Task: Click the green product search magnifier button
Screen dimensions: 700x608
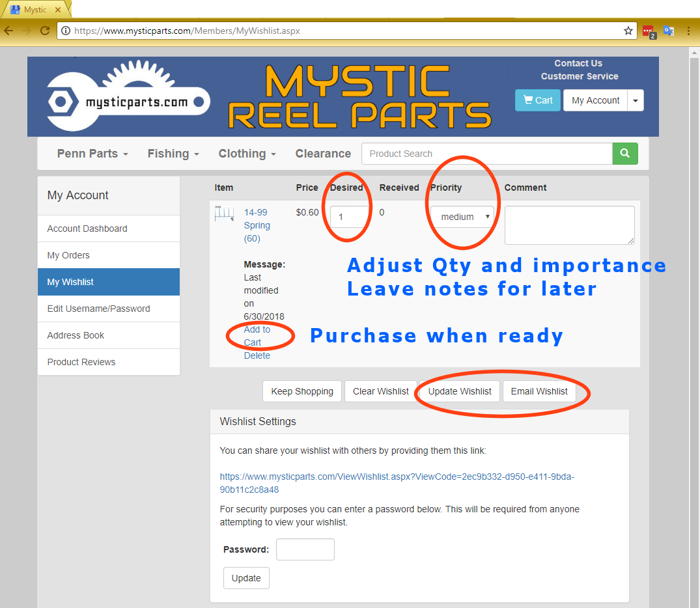Action: pyautogui.click(x=624, y=154)
